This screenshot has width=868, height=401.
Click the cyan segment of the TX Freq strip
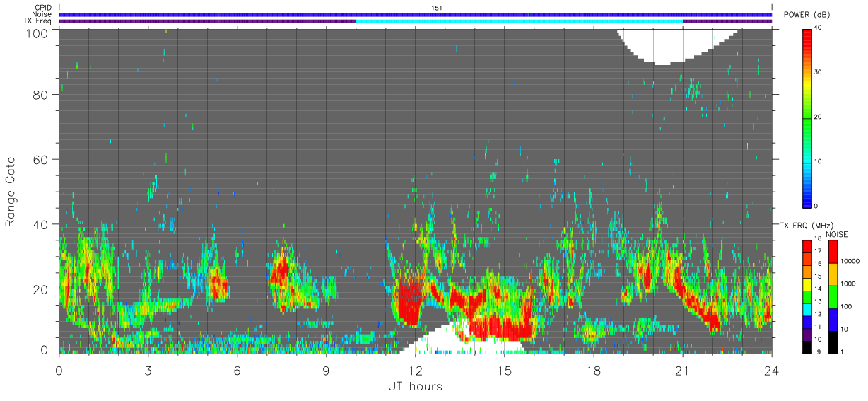coord(520,21)
